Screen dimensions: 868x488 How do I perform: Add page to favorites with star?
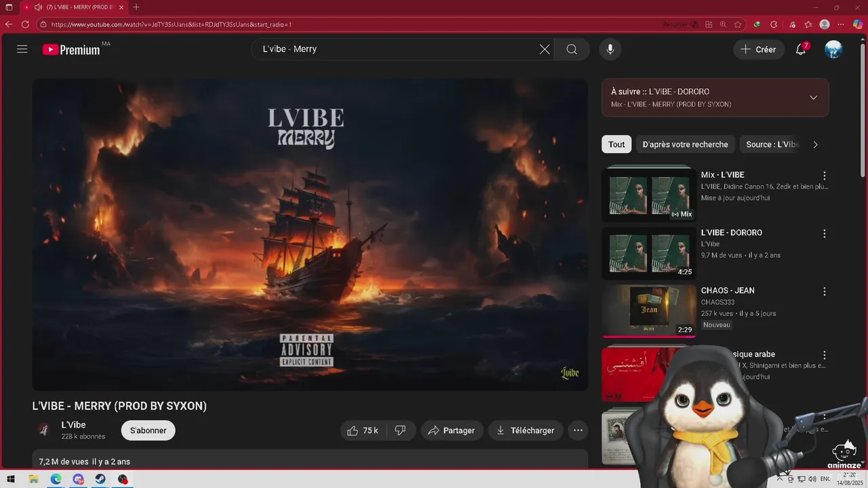pos(737,24)
